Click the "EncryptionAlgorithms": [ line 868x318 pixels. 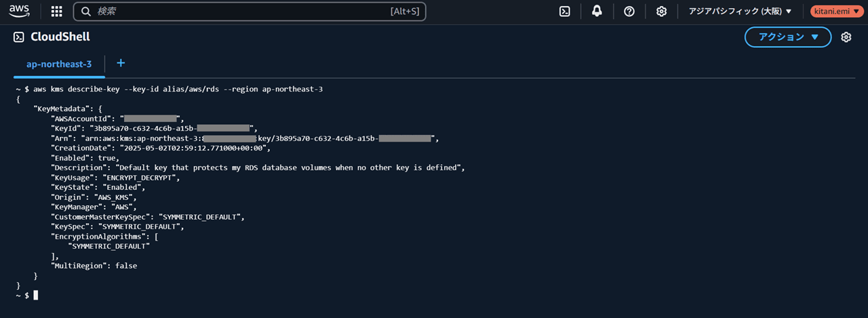point(105,237)
